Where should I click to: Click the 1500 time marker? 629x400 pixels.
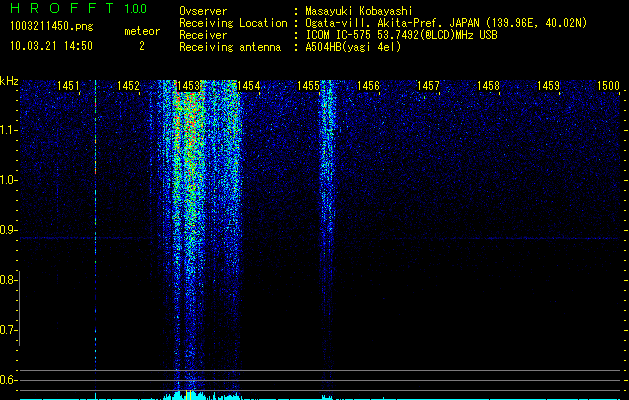click(x=608, y=85)
